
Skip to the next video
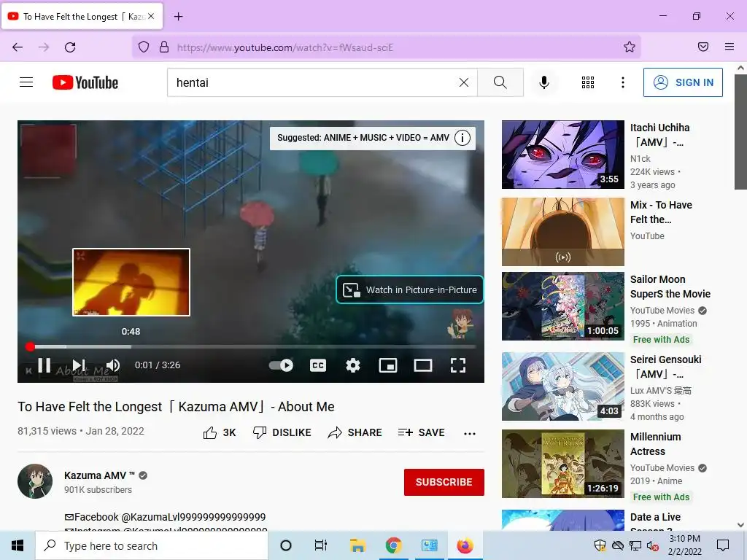pyautogui.click(x=79, y=365)
